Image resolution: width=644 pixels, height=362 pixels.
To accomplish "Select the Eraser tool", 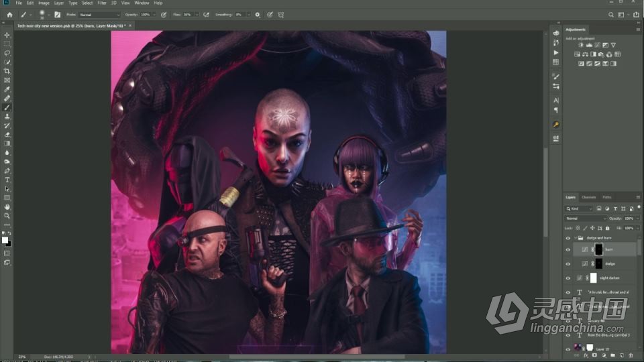I will click(7, 135).
